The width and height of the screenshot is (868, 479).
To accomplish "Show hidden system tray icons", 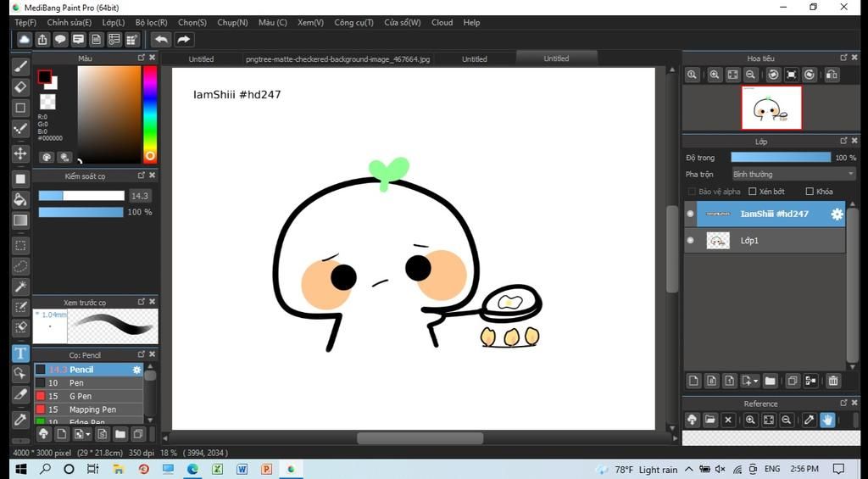I will 688,469.
